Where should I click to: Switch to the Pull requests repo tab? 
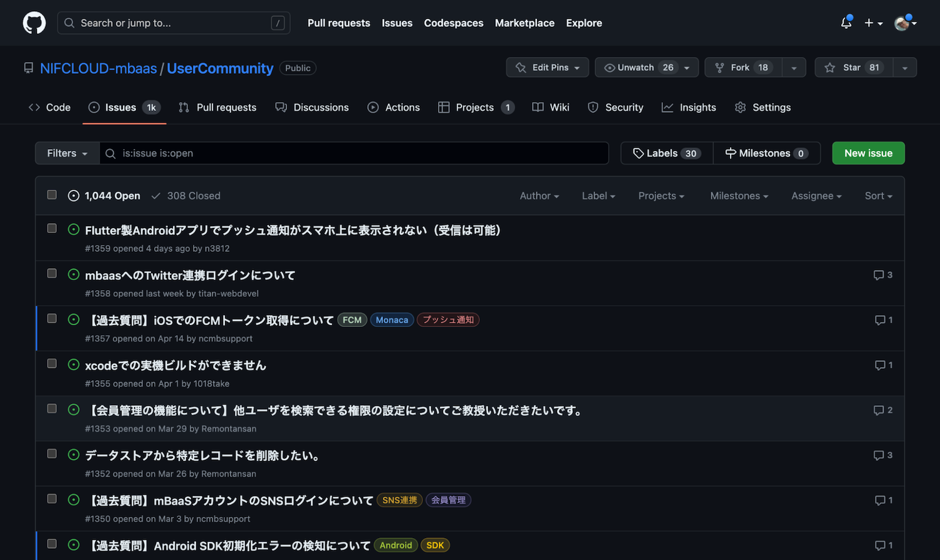pos(217,108)
